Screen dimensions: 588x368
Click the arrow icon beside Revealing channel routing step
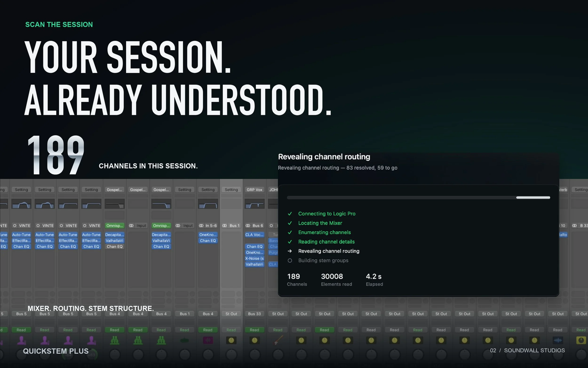tap(290, 251)
